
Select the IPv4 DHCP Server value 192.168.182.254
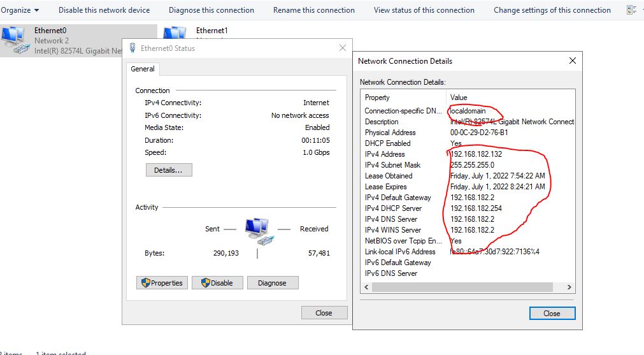tap(476, 208)
